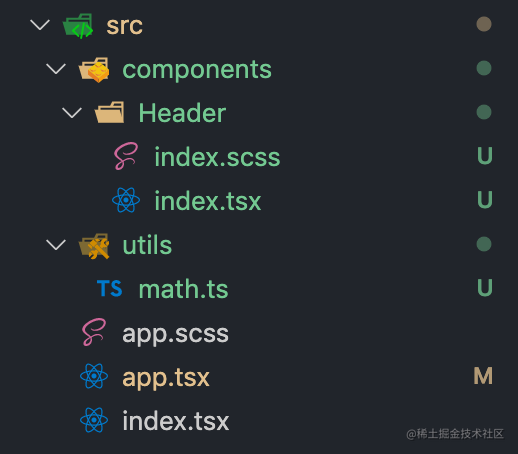The image size is (518, 454).
Task: Open the modified app.tsx file
Action: point(166,378)
